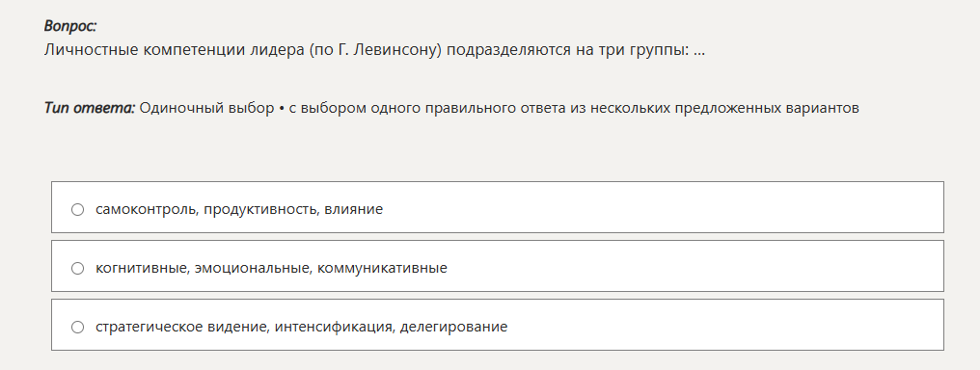This screenshot has height=370, width=980.
Task: Click the answer text когнитивные, эмоциональные, коммуникативные
Action: (271, 268)
